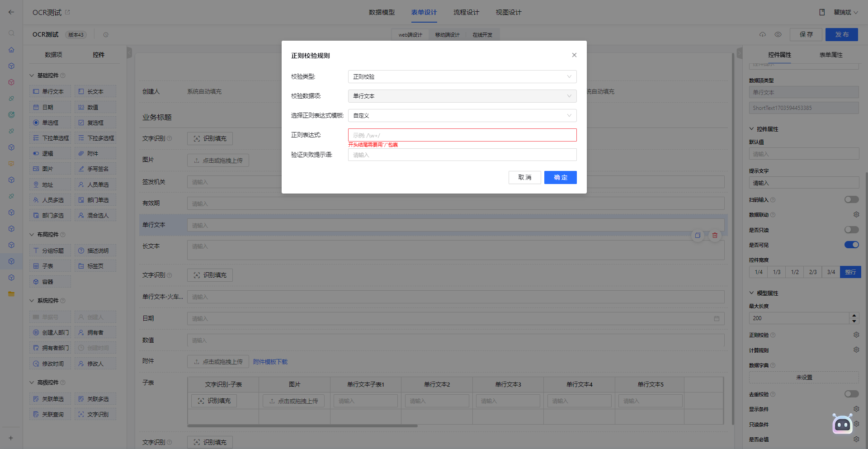Collapse the 高级控件 section
The height and width of the screenshot is (449, 868).
(x=32, y=383)
